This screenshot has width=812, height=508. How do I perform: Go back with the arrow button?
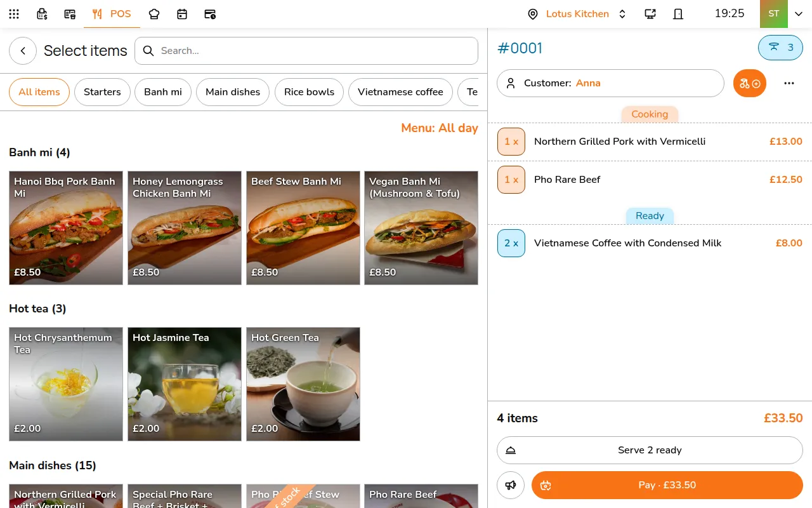(x=23, y=51)
